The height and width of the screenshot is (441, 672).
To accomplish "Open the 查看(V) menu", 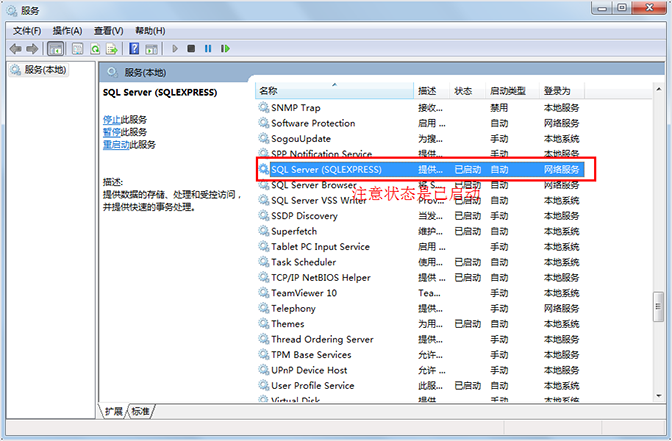I will (x=108, y=30).
